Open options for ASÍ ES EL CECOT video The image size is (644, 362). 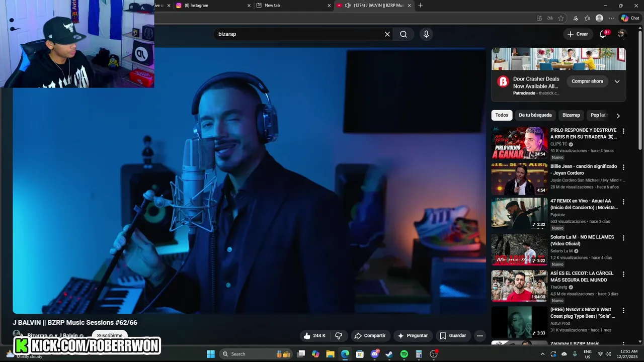(623, 274)
